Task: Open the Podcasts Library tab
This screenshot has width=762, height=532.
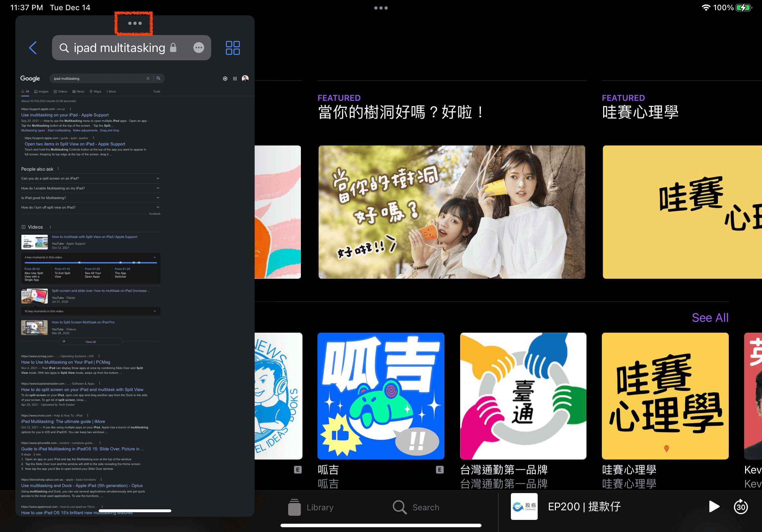Action: (311, 507)
